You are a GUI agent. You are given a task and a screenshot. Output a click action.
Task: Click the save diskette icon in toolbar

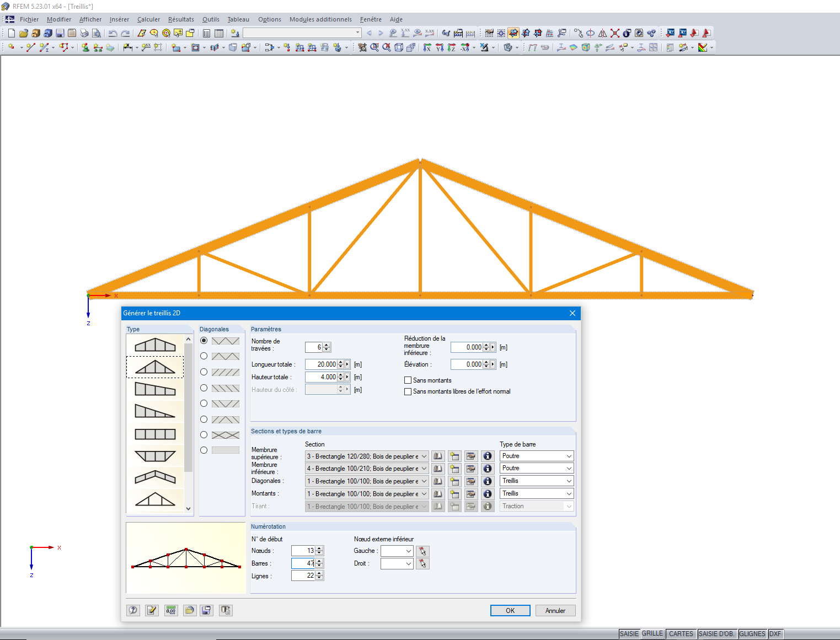[60, 33]
